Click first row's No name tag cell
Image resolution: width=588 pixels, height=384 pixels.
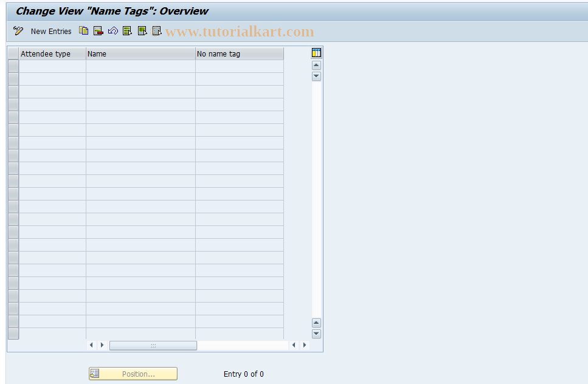240,66
